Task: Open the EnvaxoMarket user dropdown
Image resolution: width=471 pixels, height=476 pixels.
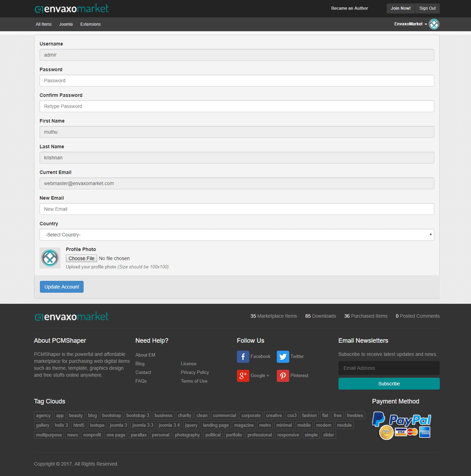Action: (411, 24)
